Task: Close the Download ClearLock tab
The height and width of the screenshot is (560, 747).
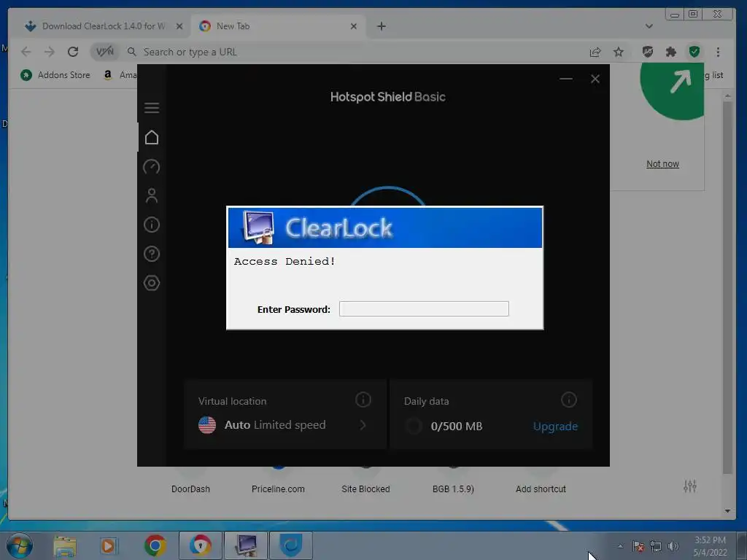Action: point(179,26)
